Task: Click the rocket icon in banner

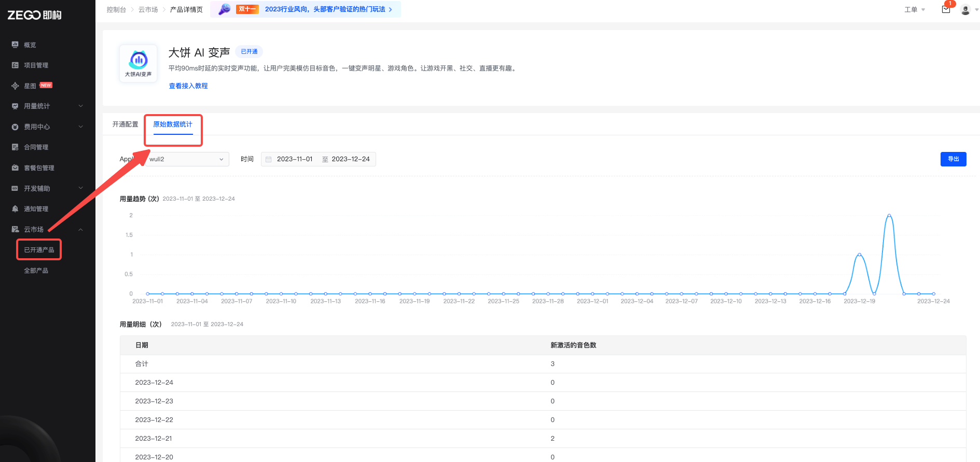Action: (x=224, y=9)
